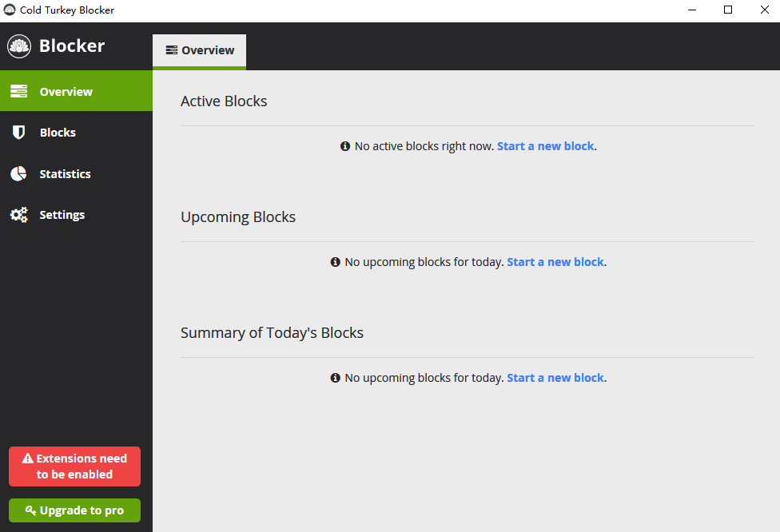
Task: Click the key icon on Upgrade button
Action: tap(30, 510)
